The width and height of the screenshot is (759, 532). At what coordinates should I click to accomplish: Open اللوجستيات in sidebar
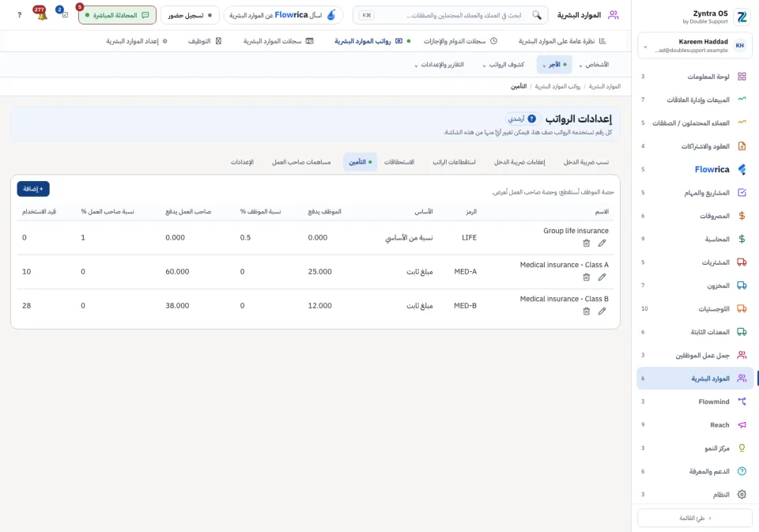[x=695, y=309]
